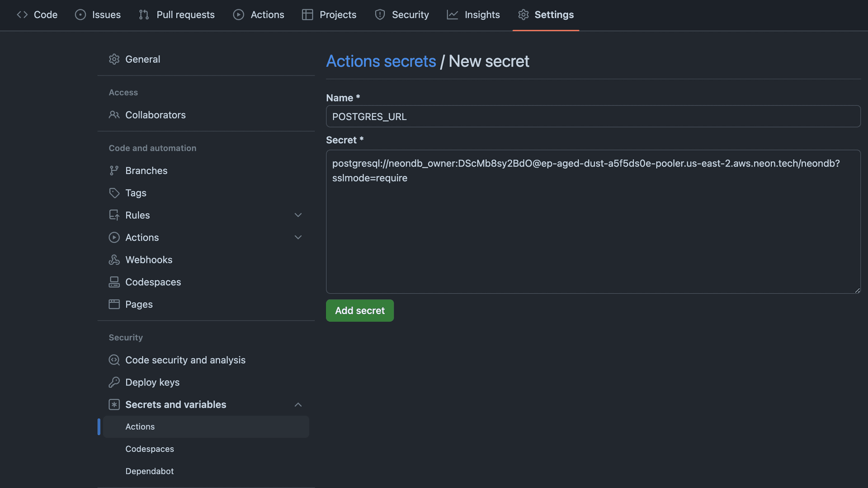The height and width of the screenshot is (488, 868).
Task: Expand the Actions settings chevron
Action: (x=298, y=237)
